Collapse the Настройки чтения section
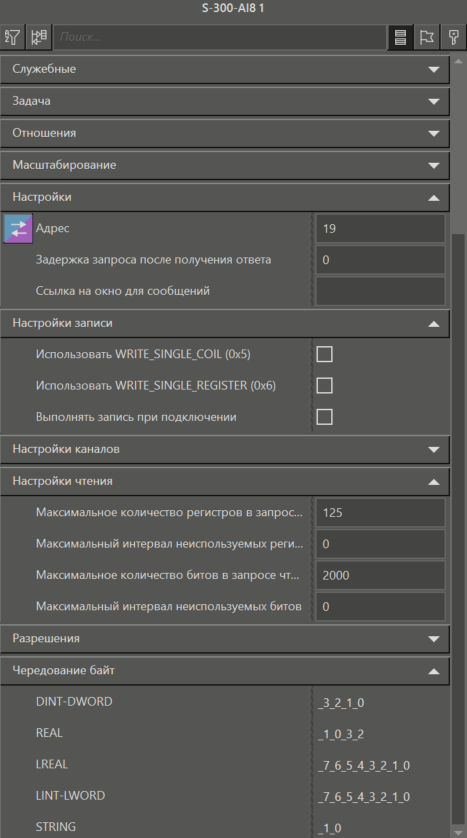The image size is (467, 838). coord(224,482)
